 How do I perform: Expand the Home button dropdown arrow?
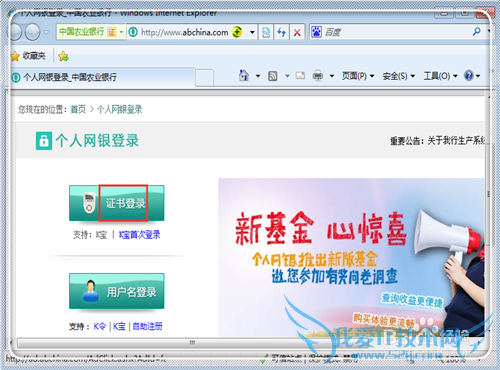258,76
